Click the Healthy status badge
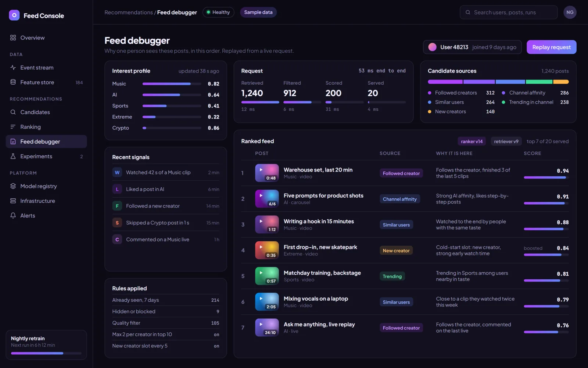The height and width of the screenshot is (368, 588). [x=218, y=12]
